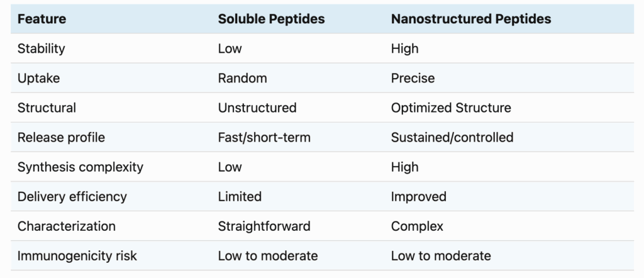Click the Soluble Peptides column header
644x278 pixels.
click(x=271, y=19)
